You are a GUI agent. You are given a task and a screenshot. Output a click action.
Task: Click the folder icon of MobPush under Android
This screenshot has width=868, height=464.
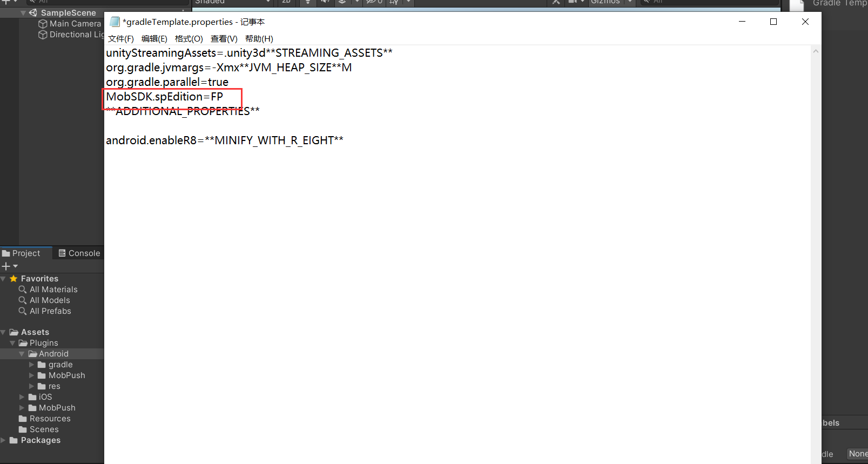coord(42,375)
